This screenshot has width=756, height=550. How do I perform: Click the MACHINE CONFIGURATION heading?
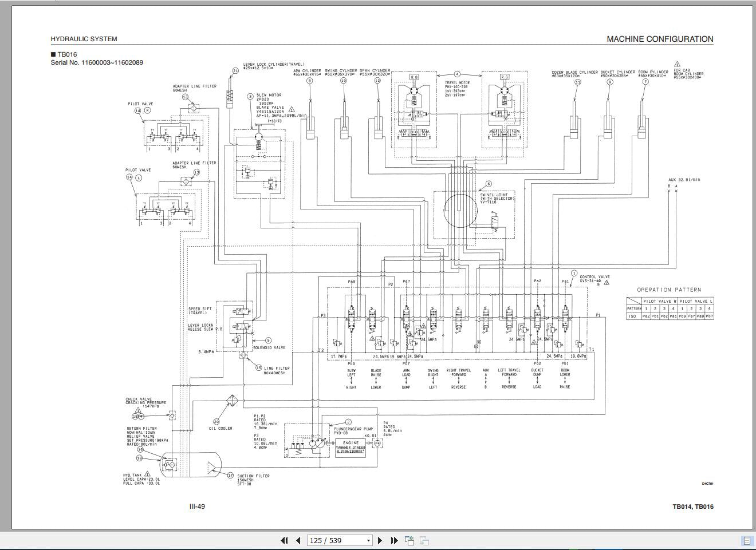tap(660, 39)
